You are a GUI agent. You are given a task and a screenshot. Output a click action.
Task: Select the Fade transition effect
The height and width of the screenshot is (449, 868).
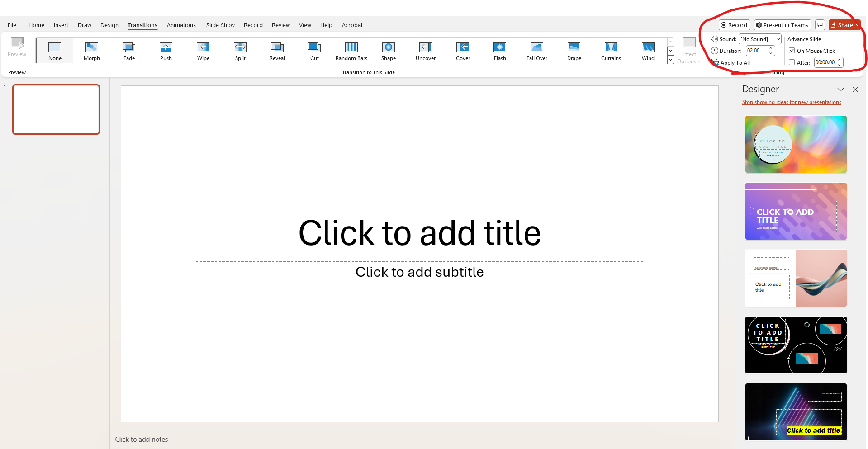(x=129, y=50)
